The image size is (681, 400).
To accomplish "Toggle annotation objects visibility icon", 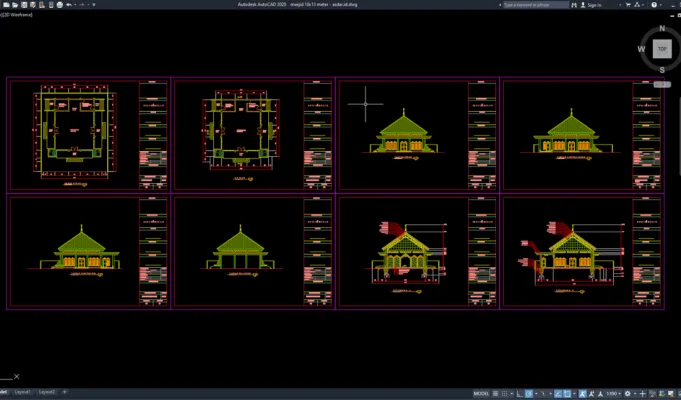I will click(x=582, y=394).
